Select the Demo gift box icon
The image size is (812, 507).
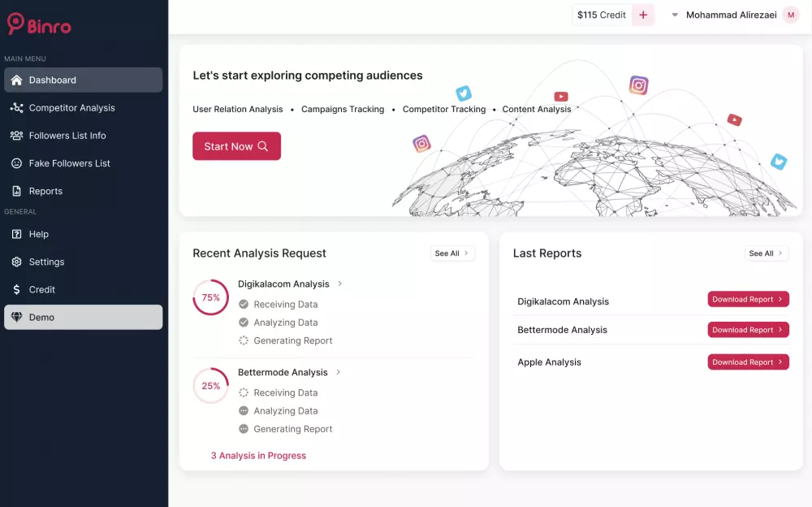pyautogui.click(x=16, y=318)
